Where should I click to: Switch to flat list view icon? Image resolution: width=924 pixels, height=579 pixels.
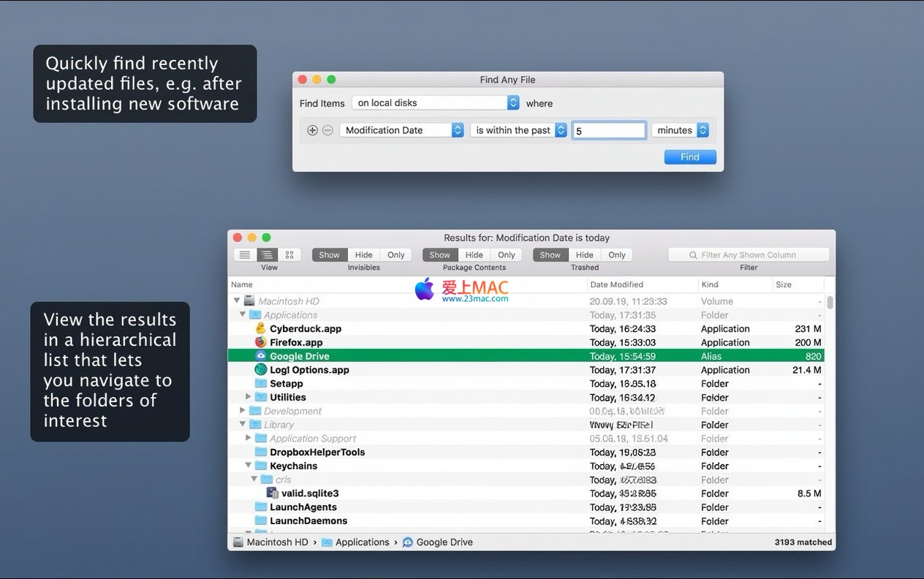(245, 255)
